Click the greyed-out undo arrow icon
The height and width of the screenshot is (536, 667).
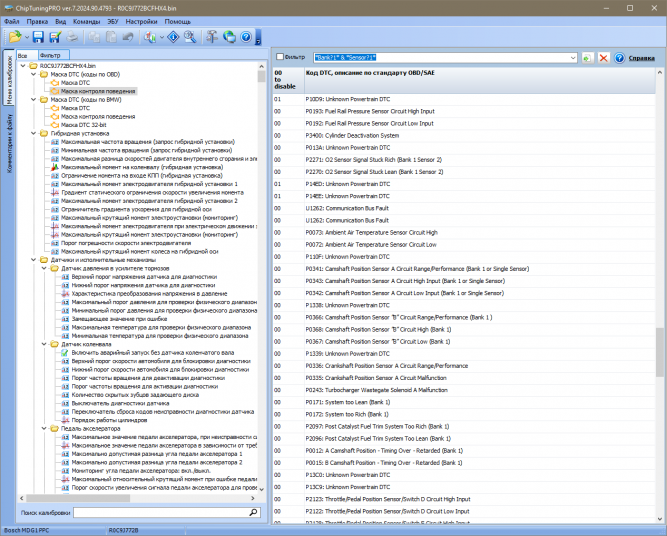(128, 37)
